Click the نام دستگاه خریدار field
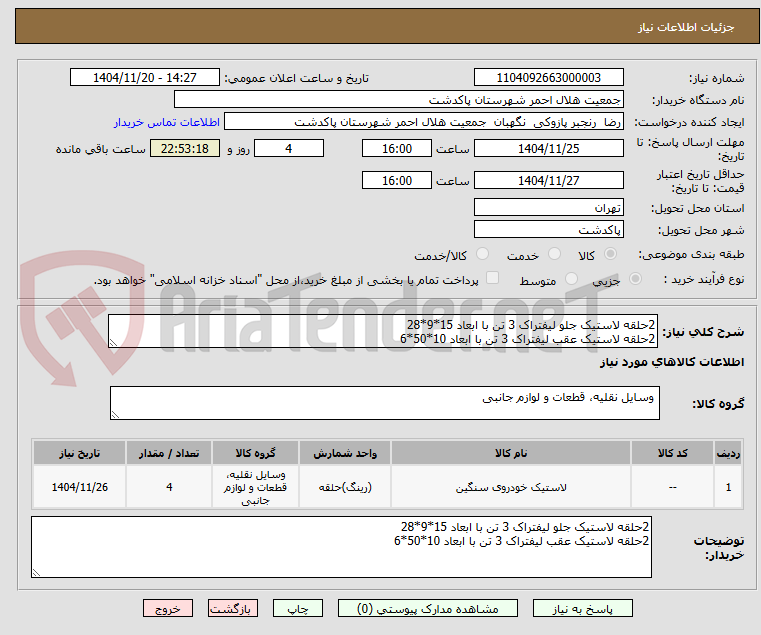The image size is (761, 635). pos(398,100)
